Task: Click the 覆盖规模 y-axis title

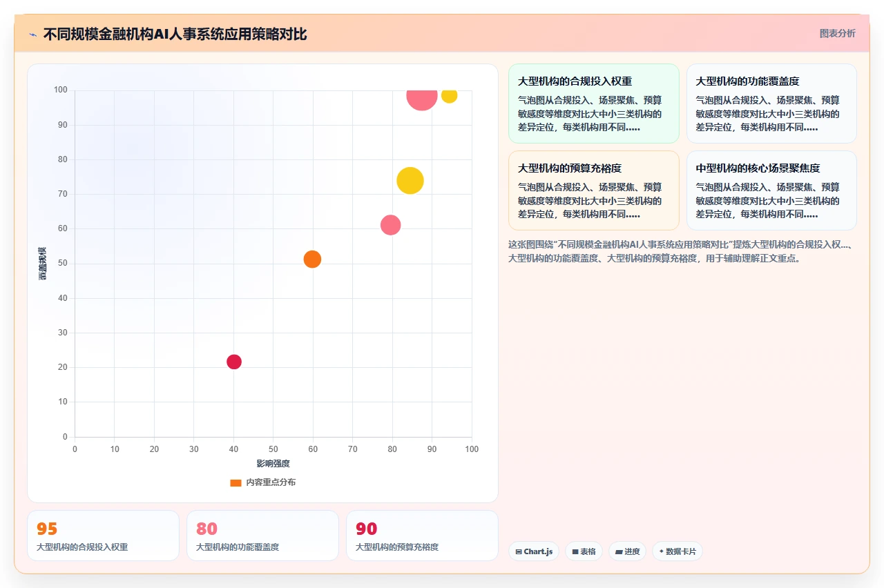Action: click(43, 264)
